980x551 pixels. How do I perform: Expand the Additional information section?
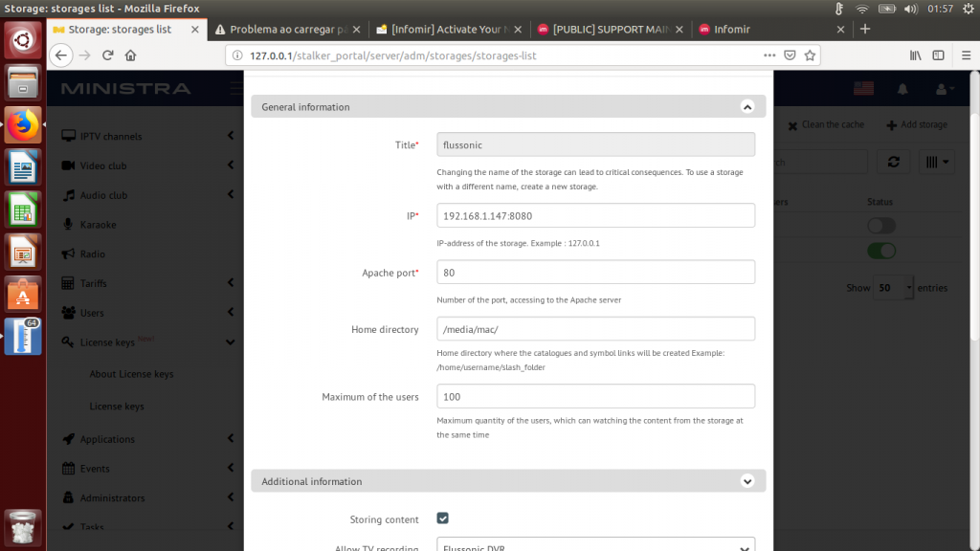coord(746,481)
